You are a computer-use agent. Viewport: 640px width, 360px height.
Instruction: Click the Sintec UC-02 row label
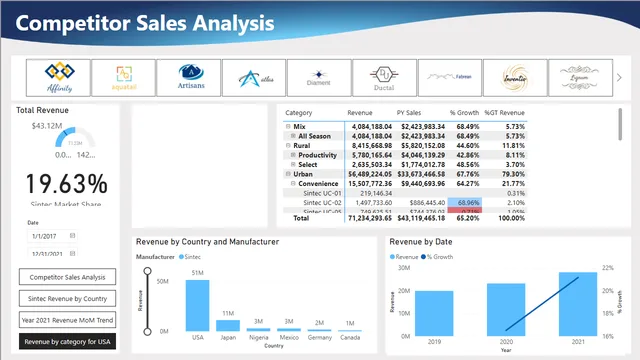click(x=322, y=202)
